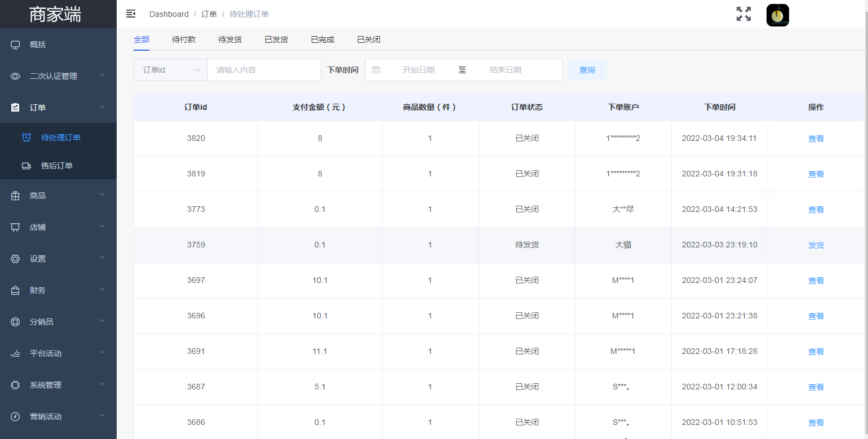Screen dimensions: 868x439
Task: Collapse sidebar using the hamburger icon
Action: [x=131, y=14]
